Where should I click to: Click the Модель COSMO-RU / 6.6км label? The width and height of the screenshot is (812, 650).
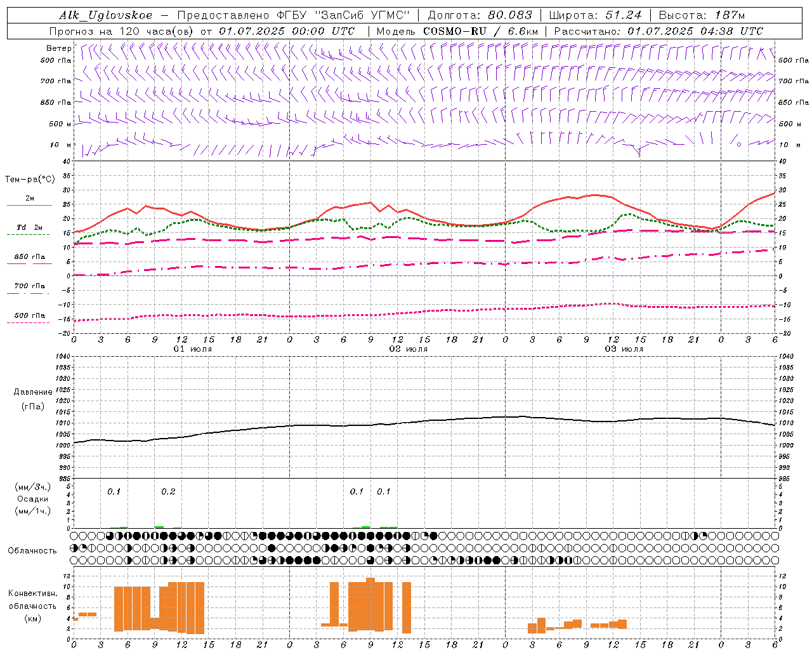tap(457, 31)
